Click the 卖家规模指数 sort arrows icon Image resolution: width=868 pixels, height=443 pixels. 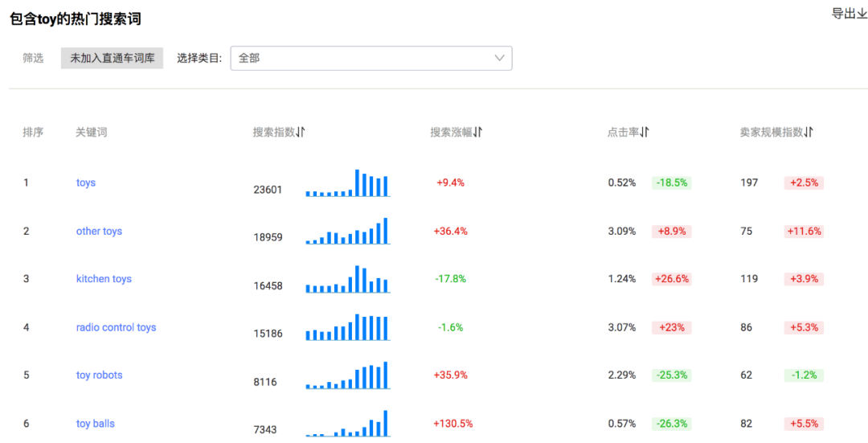pyautogui.click(x=809, y=133)
